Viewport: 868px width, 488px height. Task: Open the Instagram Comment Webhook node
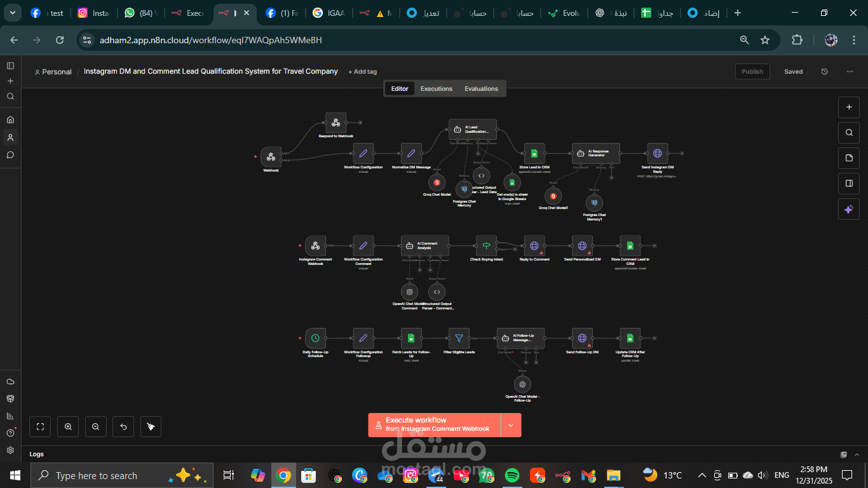315,246
